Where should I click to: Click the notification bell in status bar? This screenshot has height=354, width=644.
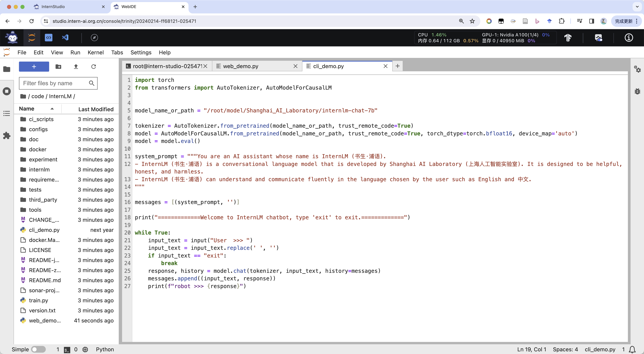[x=632, y=349]
